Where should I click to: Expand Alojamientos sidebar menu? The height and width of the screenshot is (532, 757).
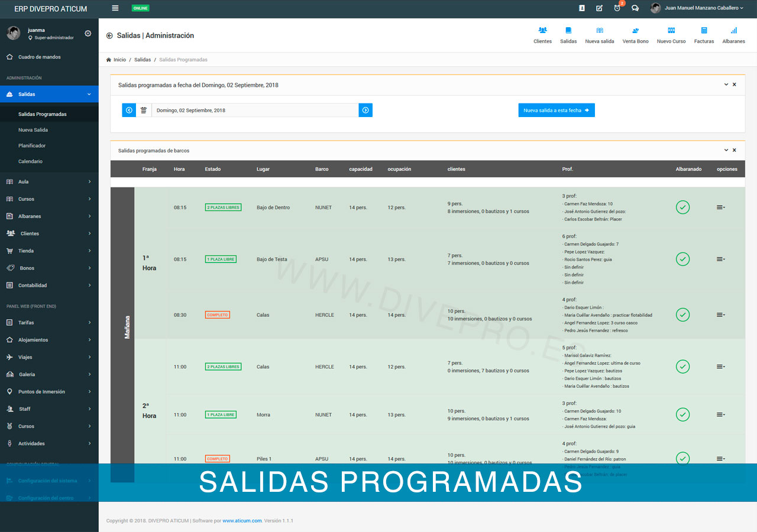click(49, 340)
